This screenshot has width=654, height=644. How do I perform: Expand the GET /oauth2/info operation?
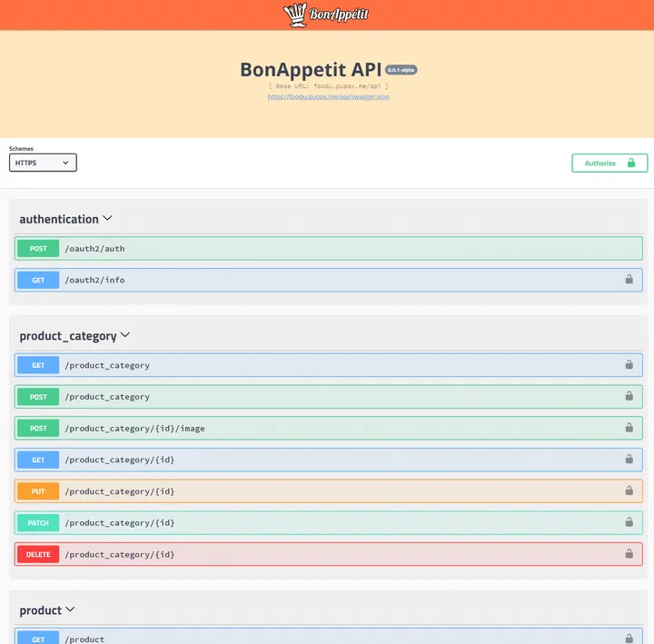pyautogui.click(x=328, y=280)
